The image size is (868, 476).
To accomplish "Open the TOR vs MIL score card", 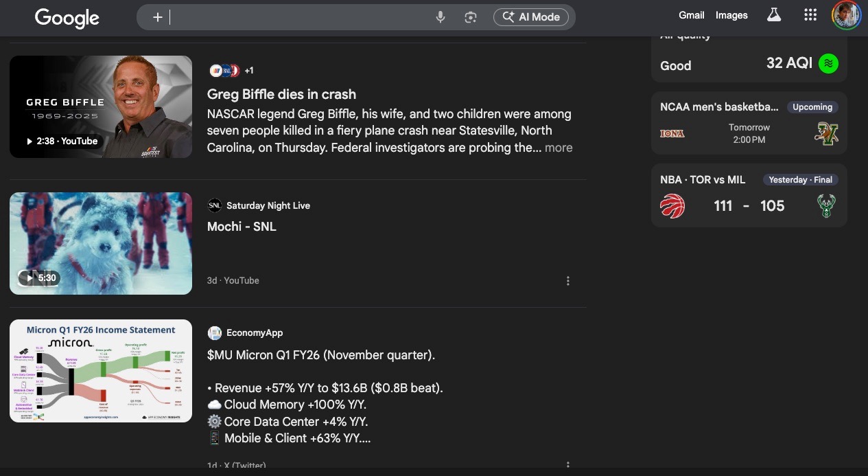I will pyautogui.click(x=749, y=196).
